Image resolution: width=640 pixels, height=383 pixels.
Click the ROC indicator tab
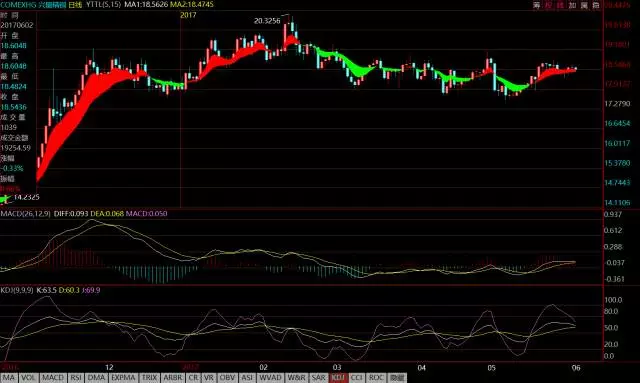pyautogui.click(x=376, y=378)
